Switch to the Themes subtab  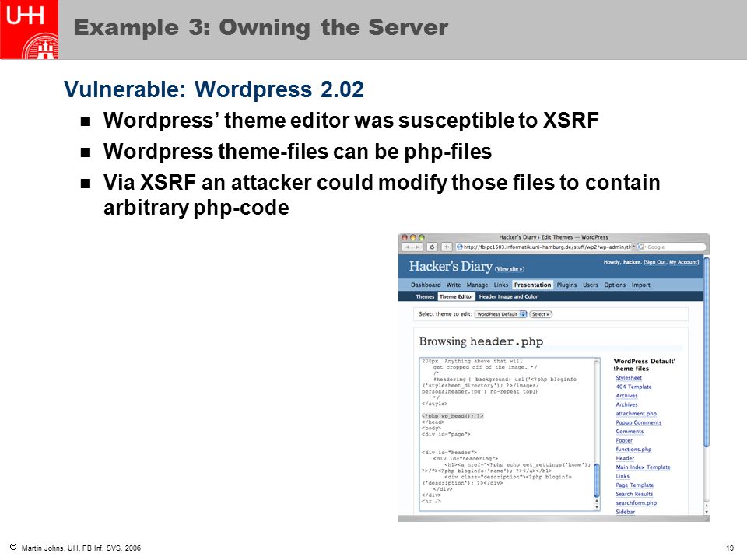pyautogui.click(x=425, y=296)
